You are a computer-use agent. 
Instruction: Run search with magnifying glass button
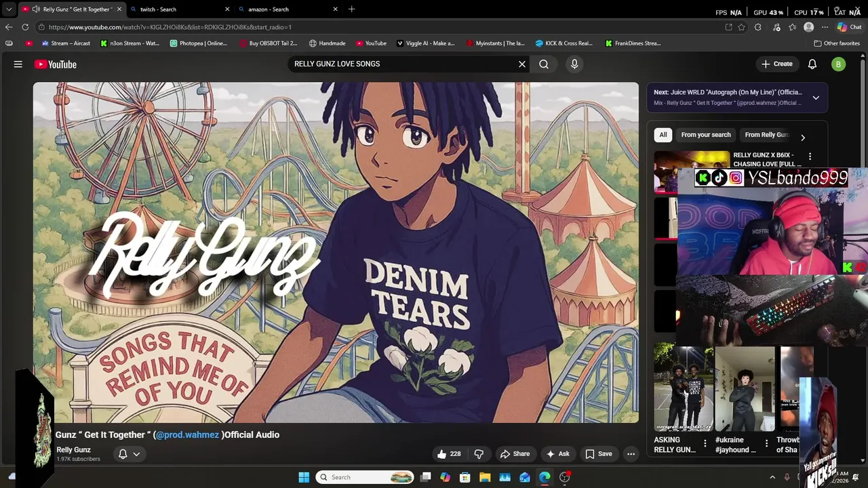[544, 64]
